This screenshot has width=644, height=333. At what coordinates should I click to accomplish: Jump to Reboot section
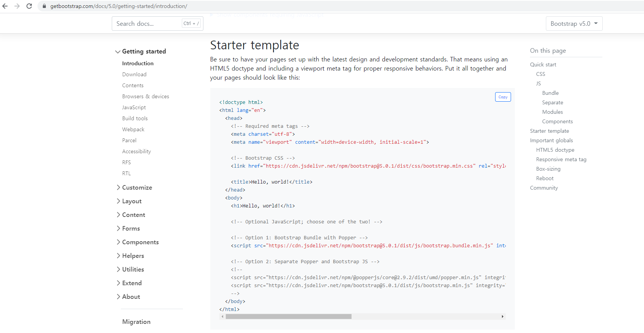click(545, 178)
